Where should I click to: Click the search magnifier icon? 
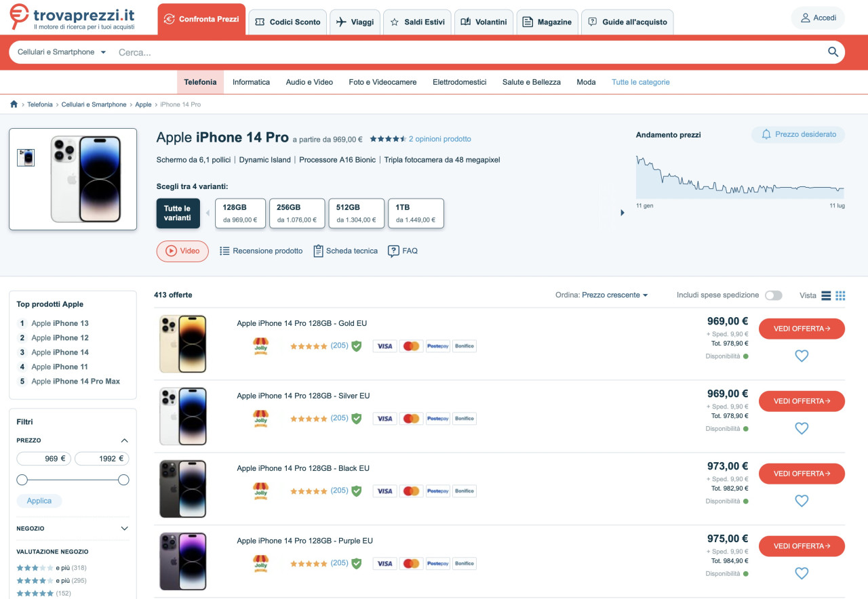pos(833,52)
